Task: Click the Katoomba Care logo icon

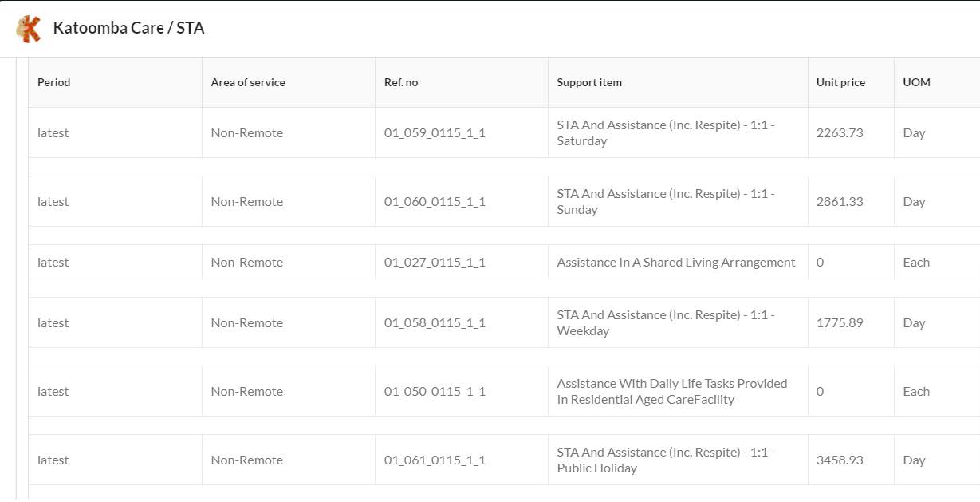Action: click(29, 29)
